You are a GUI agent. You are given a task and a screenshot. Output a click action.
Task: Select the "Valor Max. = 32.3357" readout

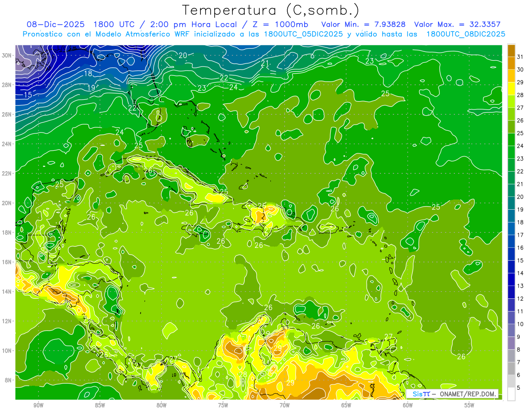click(457, 24)
